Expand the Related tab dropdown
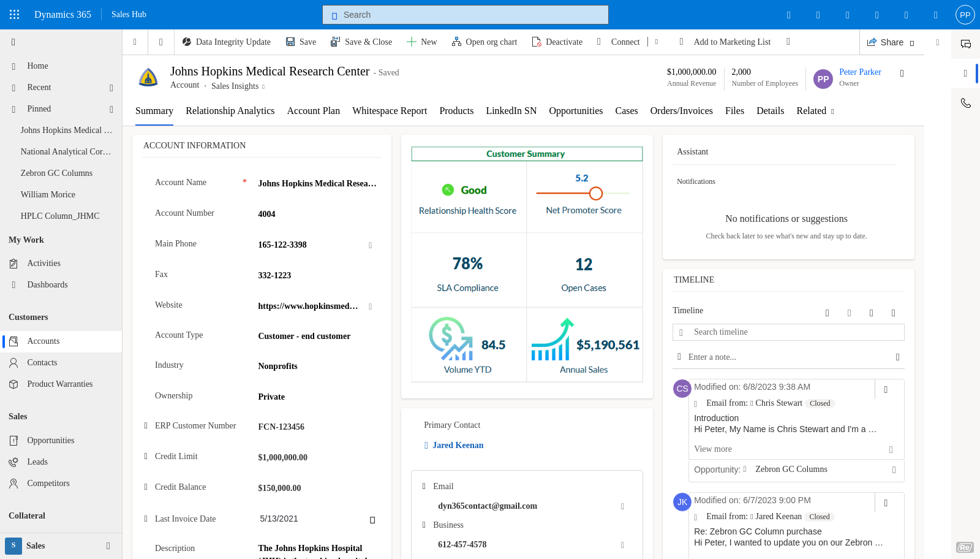 831,111
